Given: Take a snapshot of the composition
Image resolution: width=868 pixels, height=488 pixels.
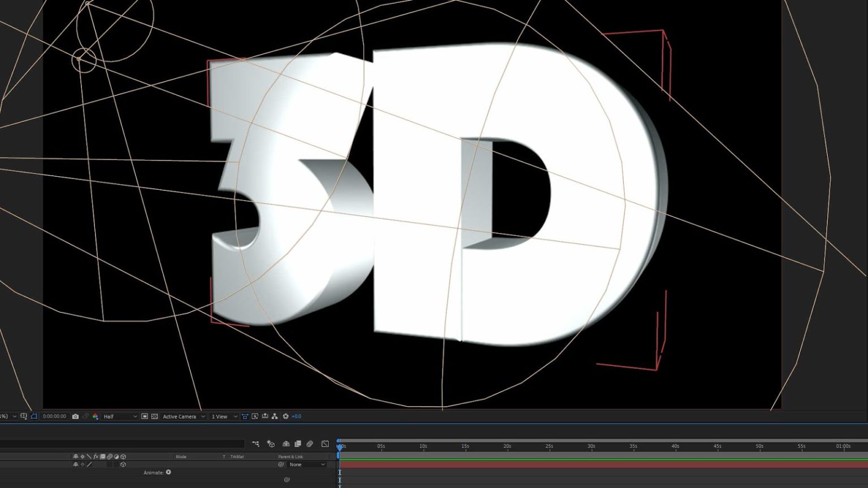Looking at the screenshot, I should point(75,416).
